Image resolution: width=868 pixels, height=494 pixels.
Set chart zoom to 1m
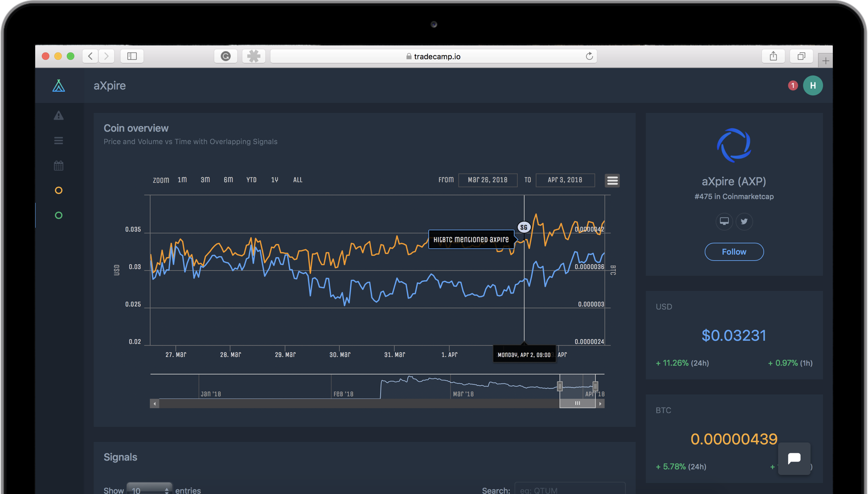pos(182,180)
